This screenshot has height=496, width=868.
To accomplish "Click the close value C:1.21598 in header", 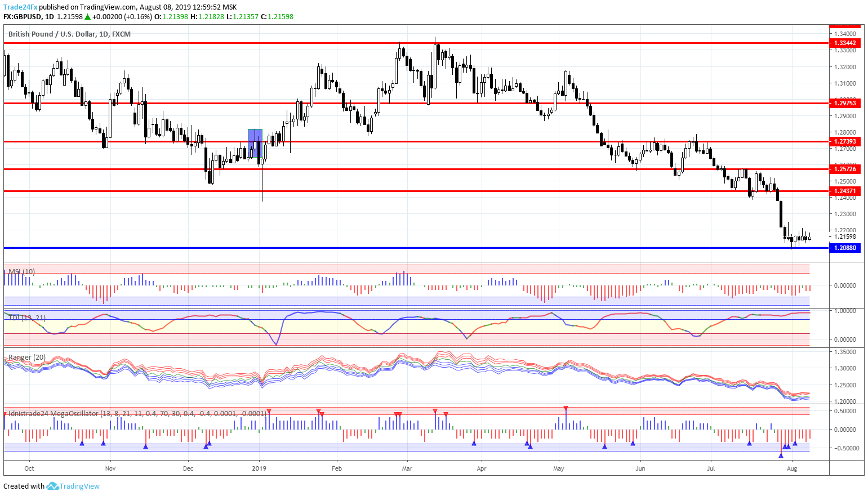I will pyautogui.click(x=277, y=17).
